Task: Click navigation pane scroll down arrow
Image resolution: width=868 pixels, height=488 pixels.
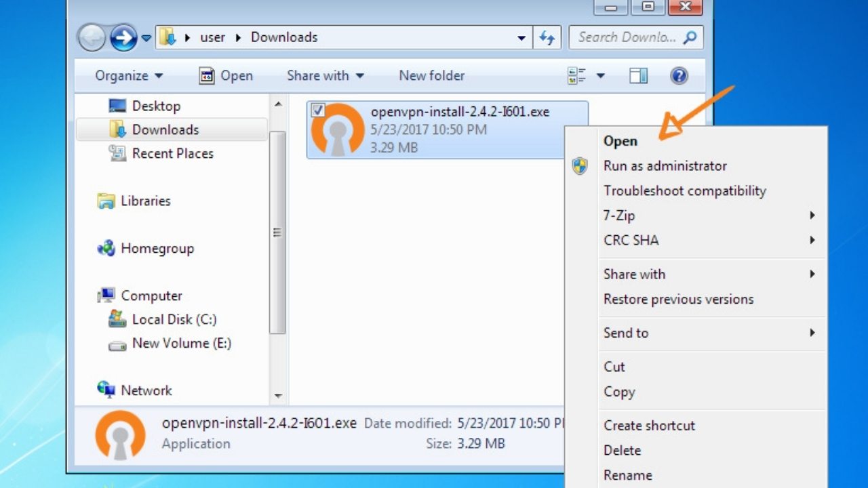Action: (277, 396)
